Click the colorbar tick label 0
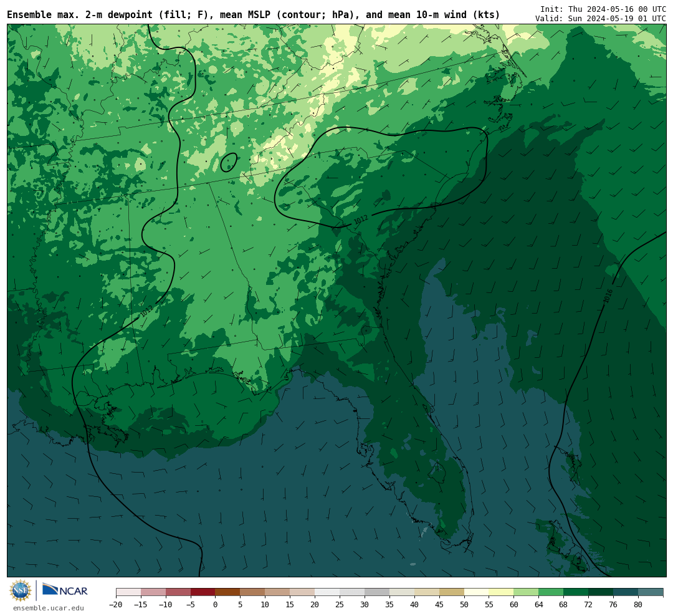 [216, 604]
